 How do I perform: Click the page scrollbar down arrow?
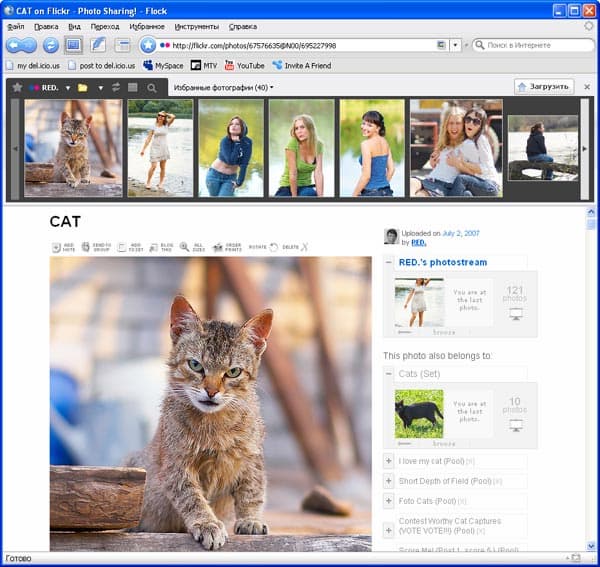591,546
